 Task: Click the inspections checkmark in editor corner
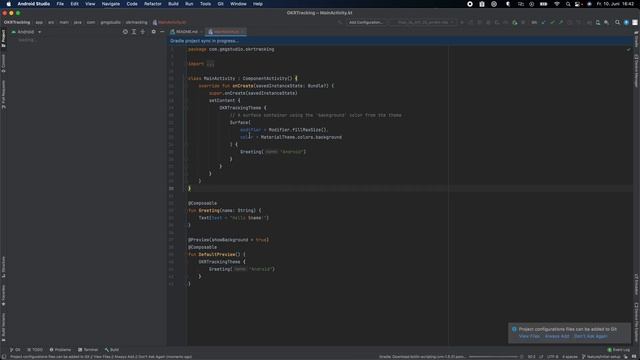pyautogui.click(x=629, y=49)
